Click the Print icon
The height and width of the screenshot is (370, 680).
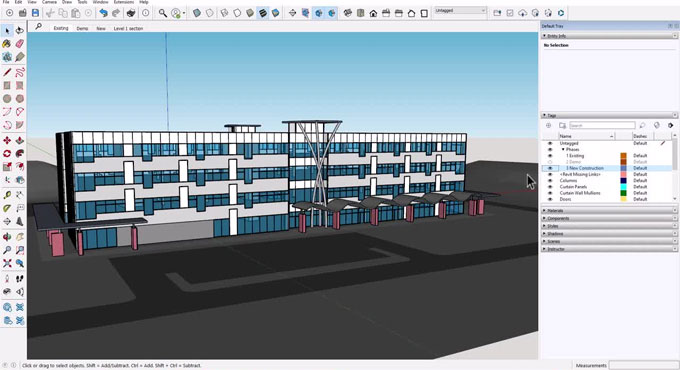pyautogui.click(x=131, y=13)
